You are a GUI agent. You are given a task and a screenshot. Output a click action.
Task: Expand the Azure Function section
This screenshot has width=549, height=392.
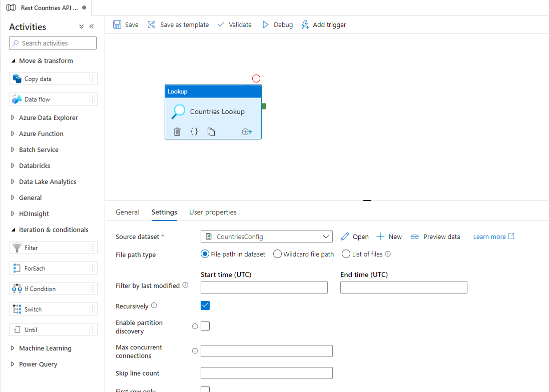tap(13, 133)
